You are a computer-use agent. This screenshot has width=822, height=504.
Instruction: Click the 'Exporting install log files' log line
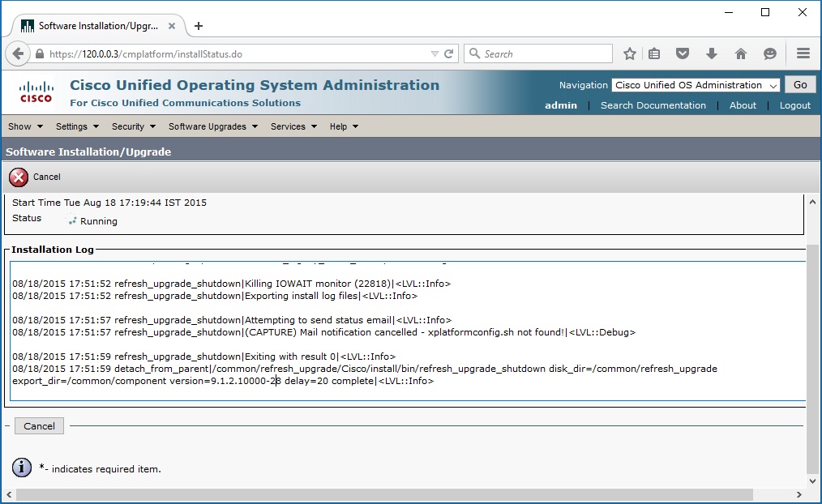click(x=215, y=296)
